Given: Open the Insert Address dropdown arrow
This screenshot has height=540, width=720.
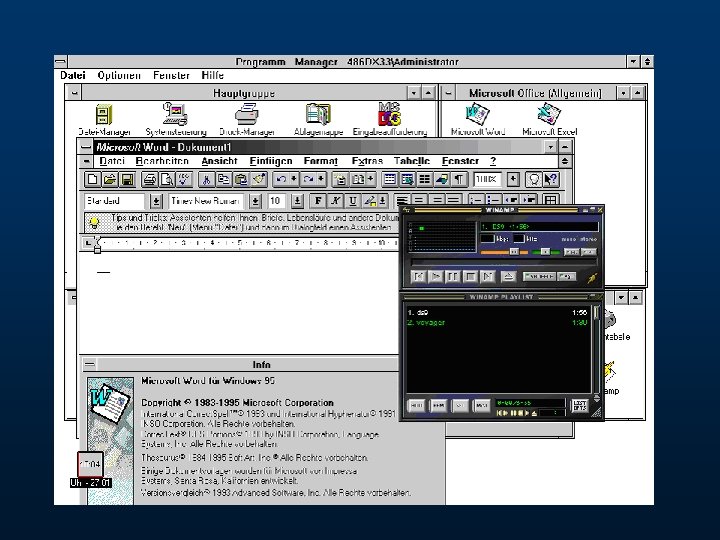Looking at the screenshot, I should click(370, 179).
